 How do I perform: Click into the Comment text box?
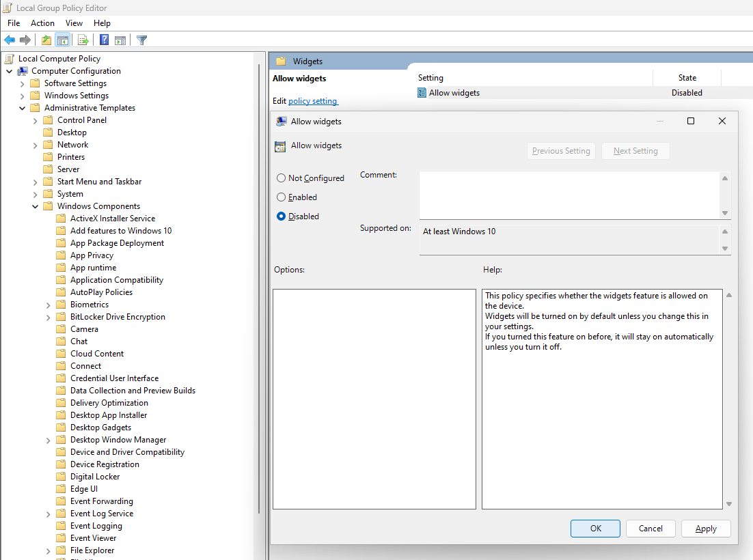click(x=569, y=195)
